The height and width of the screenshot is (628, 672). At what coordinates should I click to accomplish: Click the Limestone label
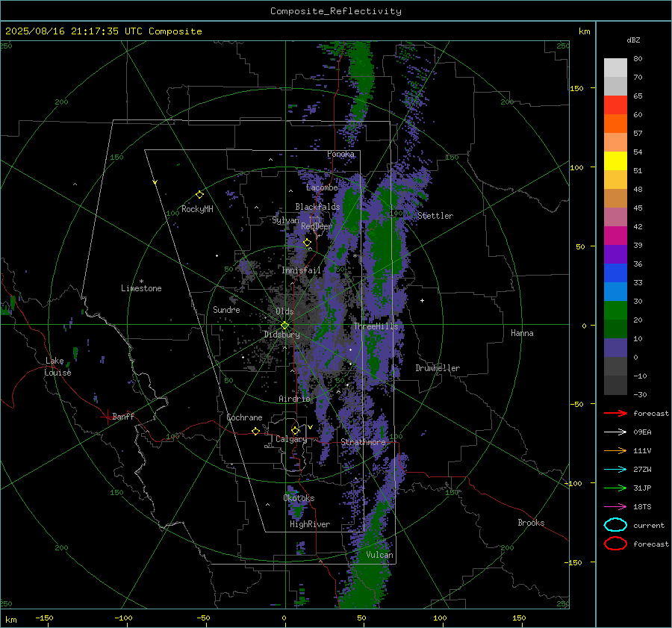(x=141, y=288)
